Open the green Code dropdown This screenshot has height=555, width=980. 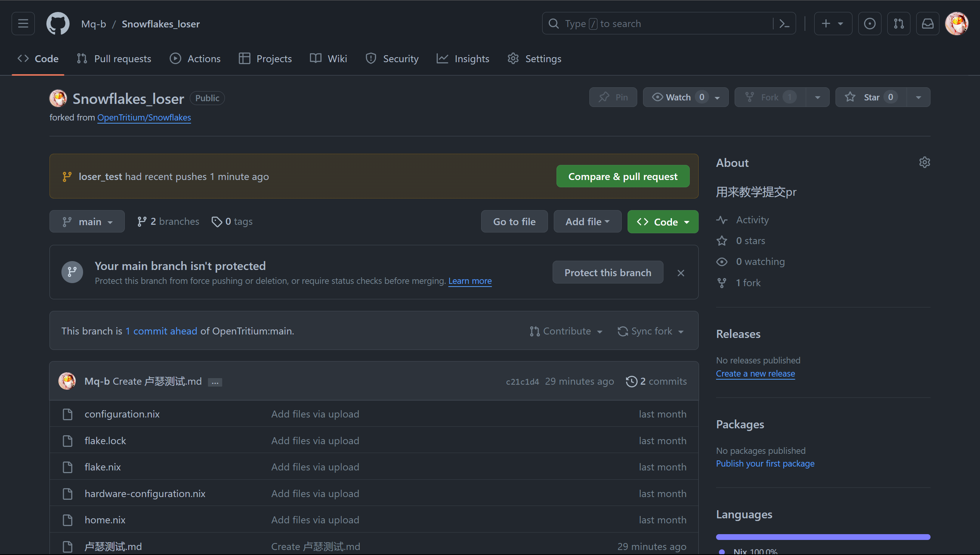(663, 222)
